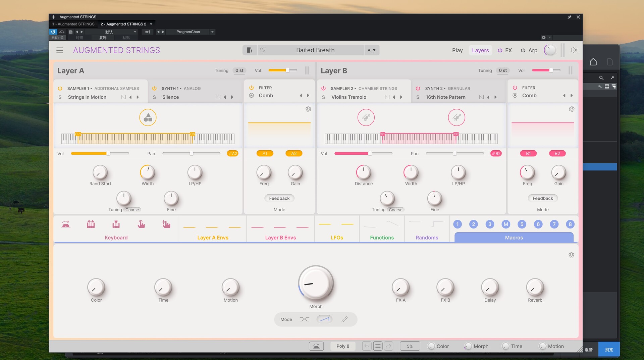Open the hamburger main menu

click(x=60, y=50)
